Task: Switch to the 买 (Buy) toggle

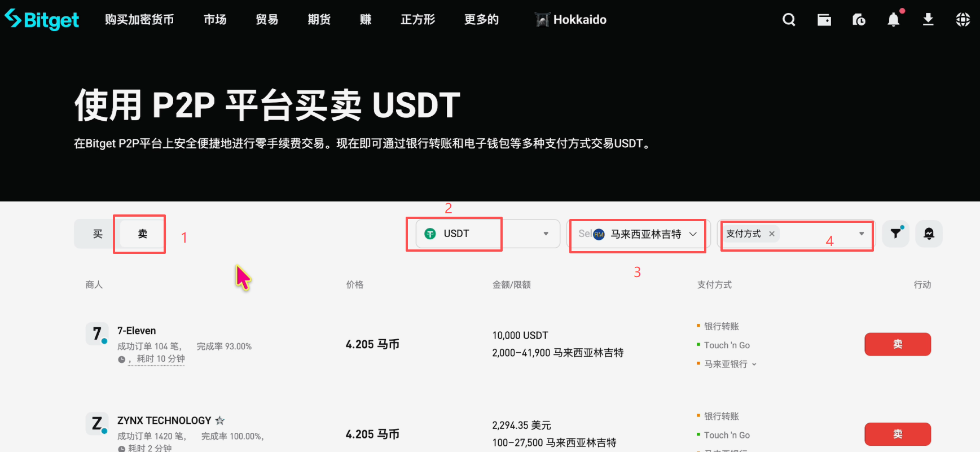Action: (x=98, y=234)
